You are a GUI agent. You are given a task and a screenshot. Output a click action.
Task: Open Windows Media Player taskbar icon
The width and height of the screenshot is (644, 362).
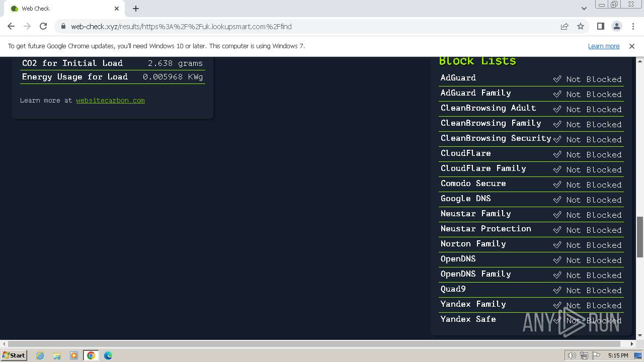point(74,355)
